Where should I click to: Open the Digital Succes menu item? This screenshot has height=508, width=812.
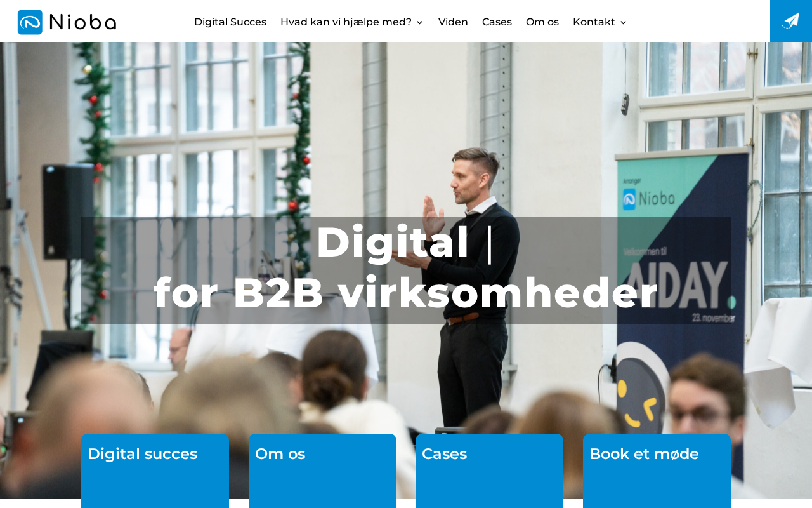pyautogui.click(x=230, y=22)
